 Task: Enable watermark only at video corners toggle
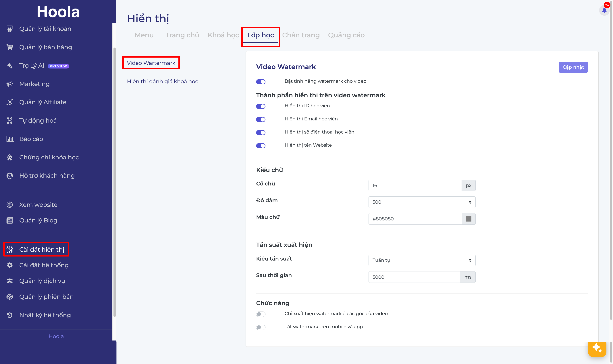click(261, 314)
